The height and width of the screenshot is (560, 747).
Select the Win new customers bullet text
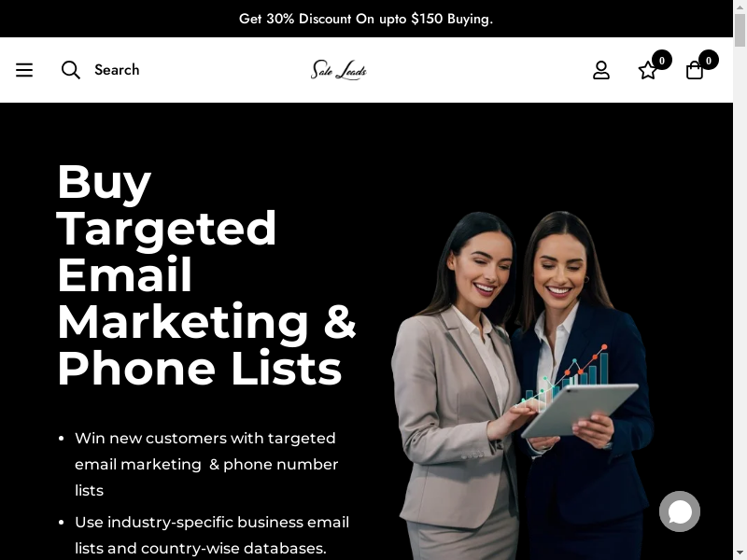coord(206,464)
